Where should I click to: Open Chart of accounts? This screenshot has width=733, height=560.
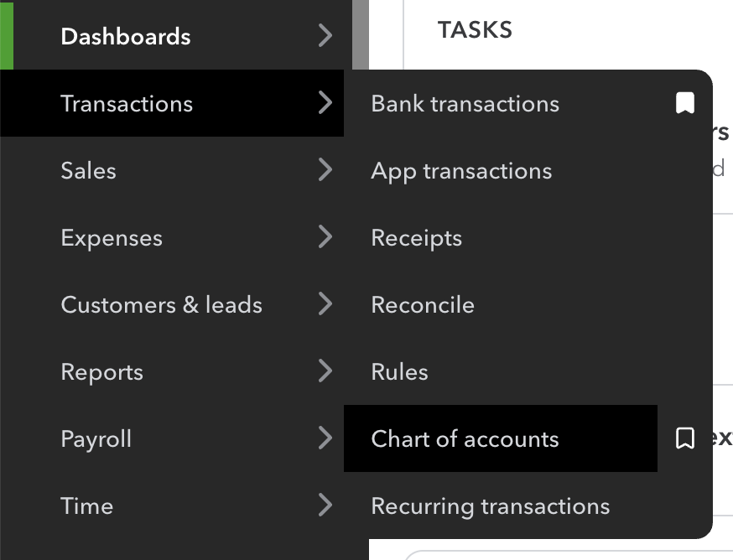point(464,438)
